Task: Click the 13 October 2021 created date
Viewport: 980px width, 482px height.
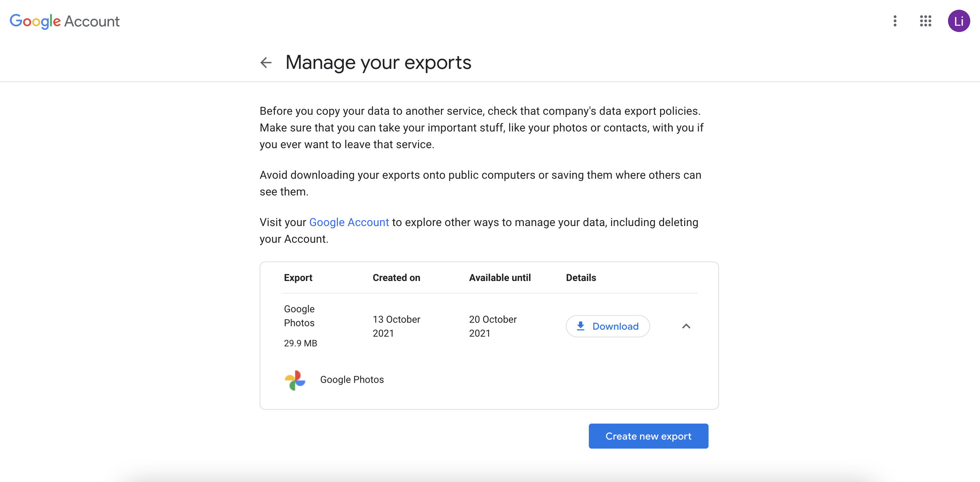Action: pos(396,326)
